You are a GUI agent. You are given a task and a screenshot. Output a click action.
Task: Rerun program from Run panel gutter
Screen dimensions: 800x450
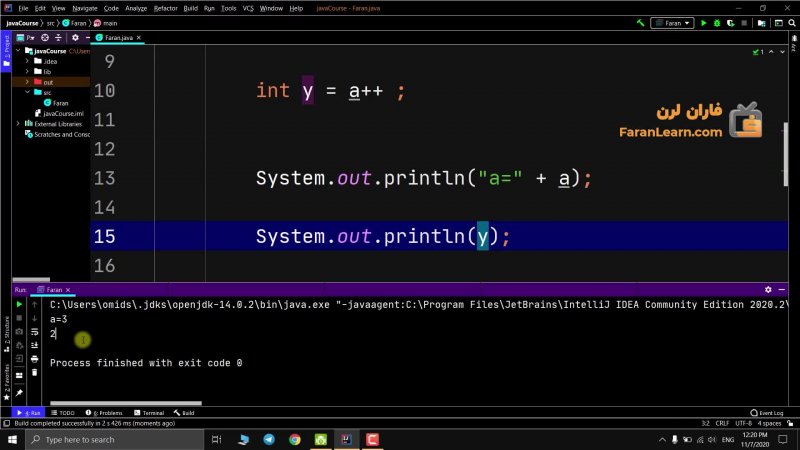tap(19, 303)
